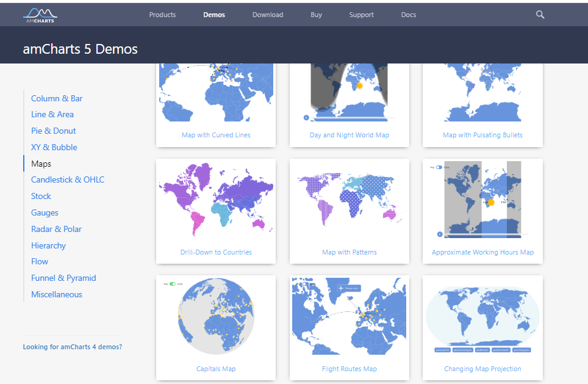Viewport: 588px width, 384px height.
Task: Select Column & Bar category
Action: click(57, 98)
